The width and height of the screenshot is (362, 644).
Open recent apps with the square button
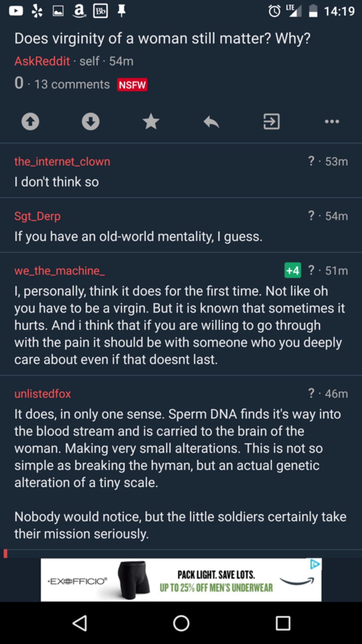point(283,623)
